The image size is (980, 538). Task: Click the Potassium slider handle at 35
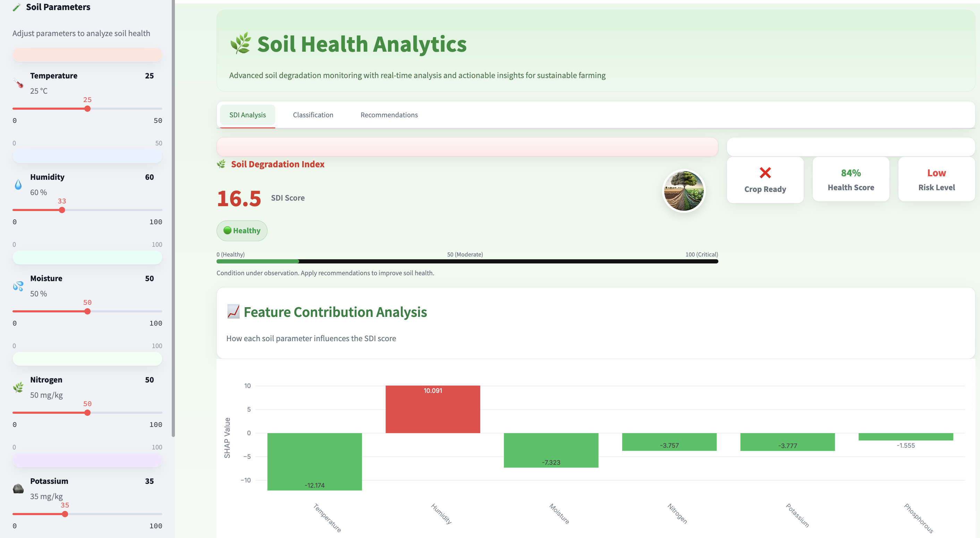65,514
